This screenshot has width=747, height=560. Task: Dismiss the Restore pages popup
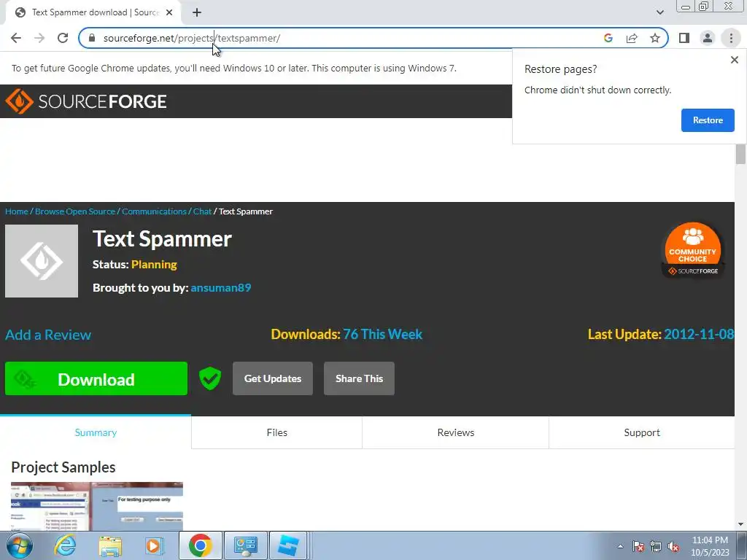click(x=734, y=60)
